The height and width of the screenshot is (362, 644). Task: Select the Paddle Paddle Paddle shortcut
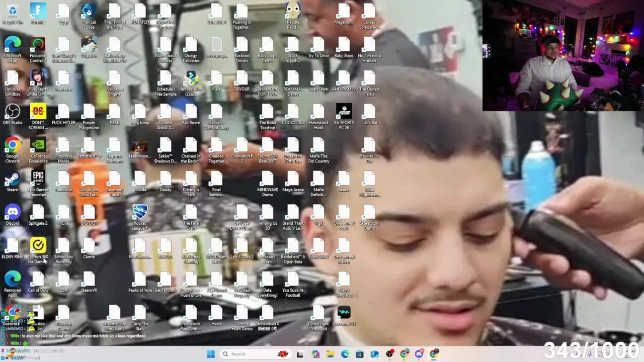[293, 16]
